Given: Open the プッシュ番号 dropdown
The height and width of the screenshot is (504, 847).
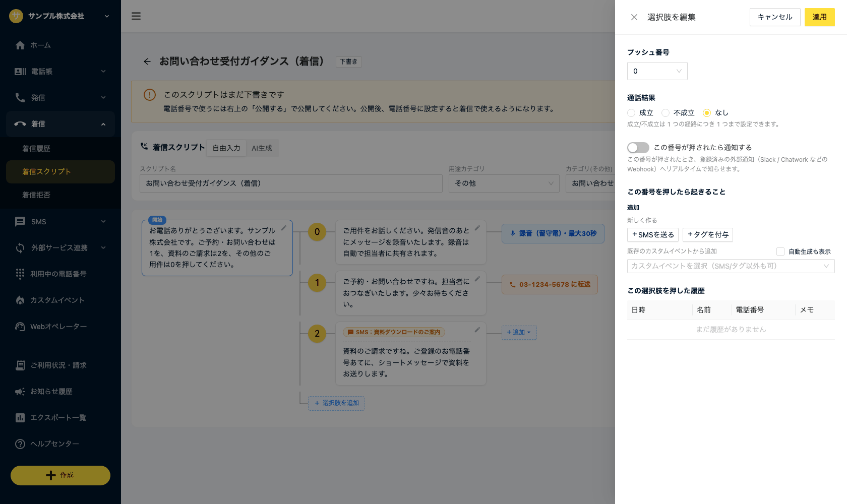Looking at the screenshot, I should (x=657, y=71).
